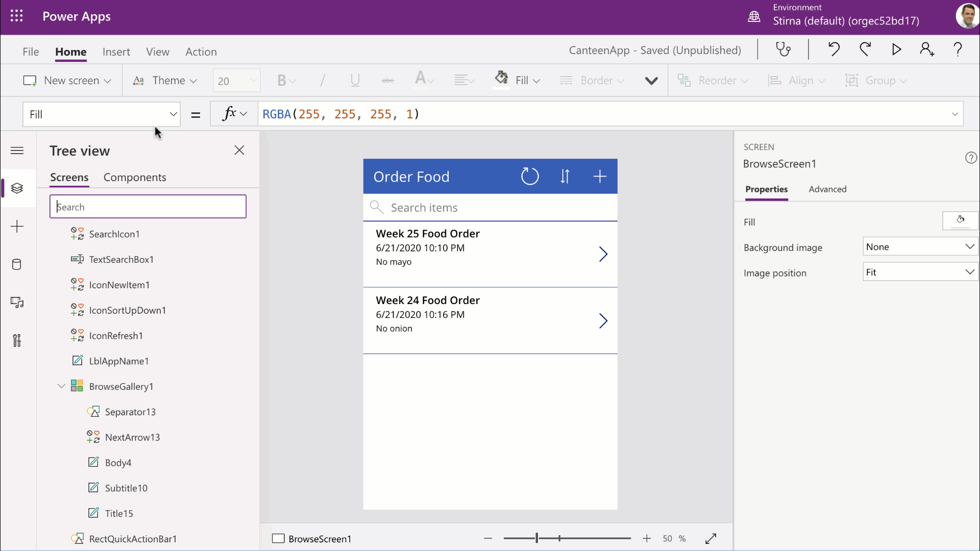The width and height of the screenshot is (980, 551).
Task: Open the Fill color swatch in Properties
Action: [x=960, y=221]
